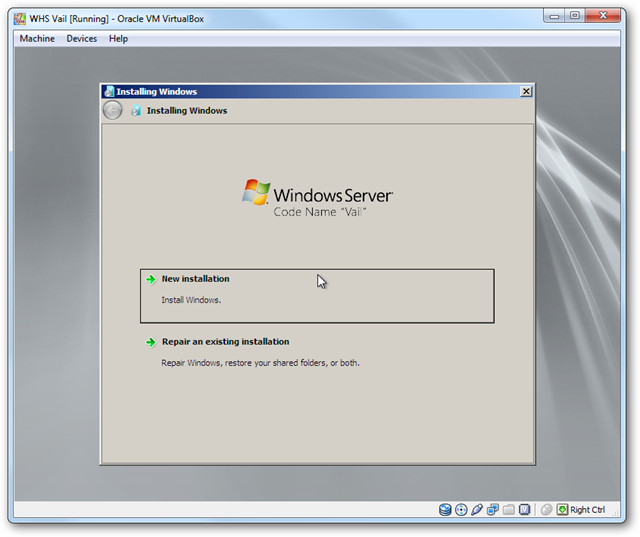Image resolution: width=640 pixels, height=537 pixels.
Task: Click the VirtualBox title bar app icon
Action: [x=20, y=19]
